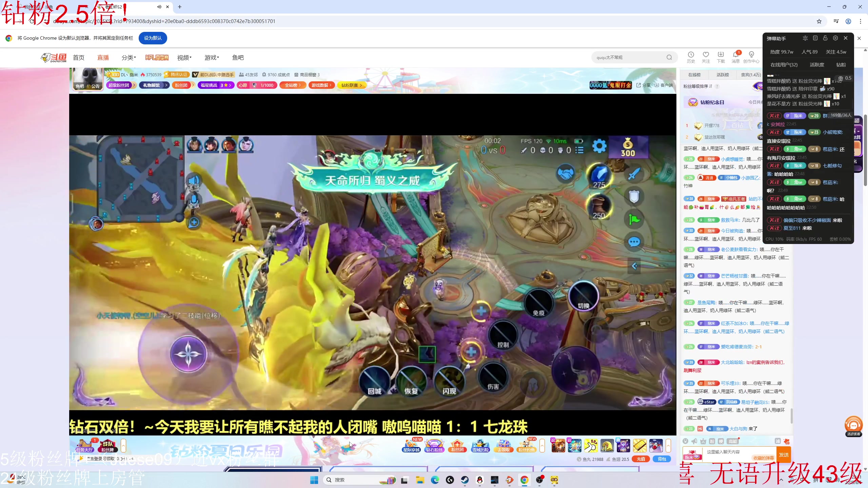Open 创作中心 creator center

pos(751,57)
